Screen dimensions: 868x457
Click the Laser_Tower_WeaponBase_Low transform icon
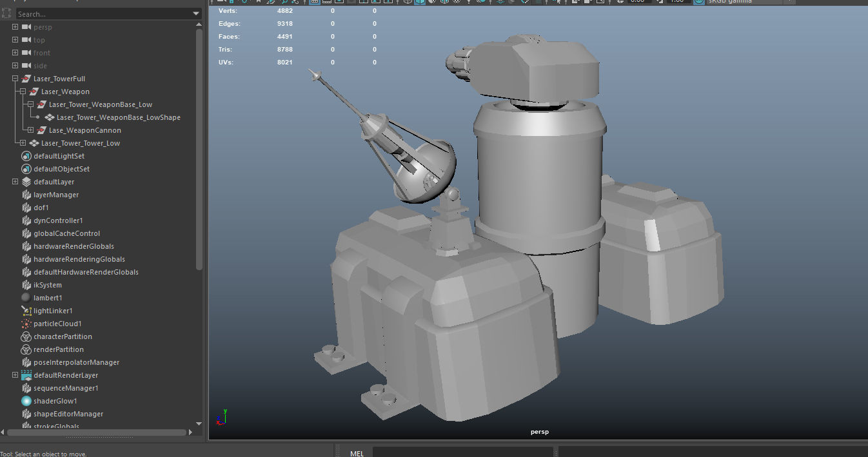(42, 104)
